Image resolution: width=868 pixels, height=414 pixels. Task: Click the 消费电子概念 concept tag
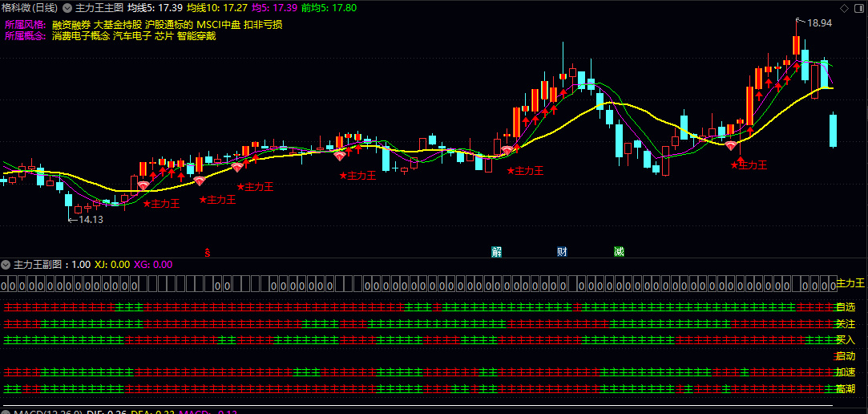click(x=81, y=36)
